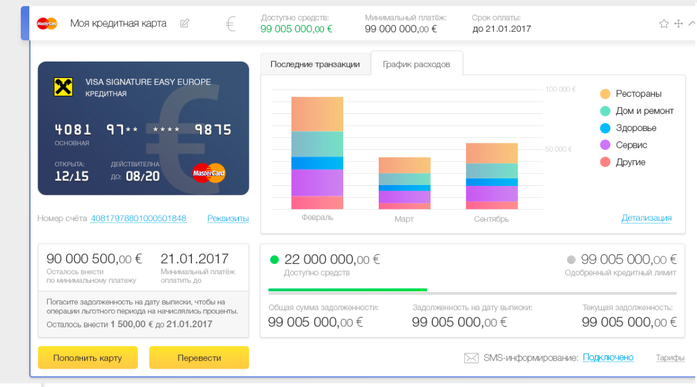Click the value under Общая сумма задолженности

[x=315, y=322]
